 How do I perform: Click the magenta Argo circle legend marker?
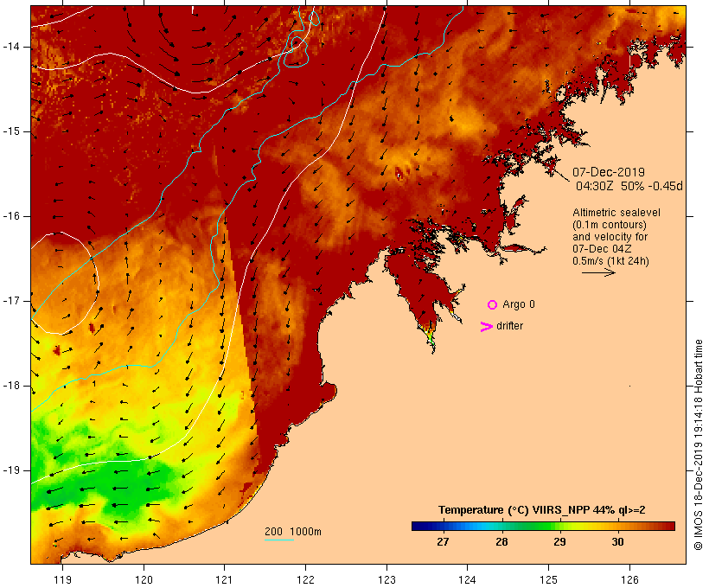493,305
